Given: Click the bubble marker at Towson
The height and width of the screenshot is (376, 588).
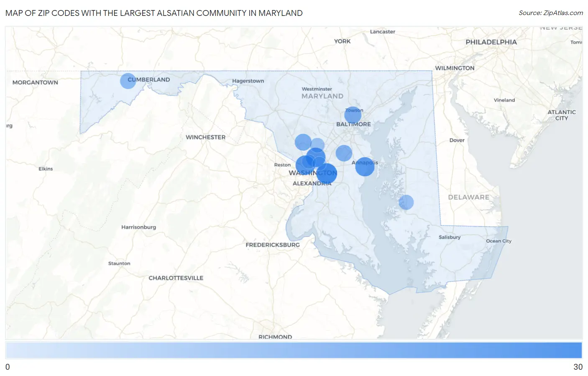Looking at the screenshot, I should coord(353,115).
